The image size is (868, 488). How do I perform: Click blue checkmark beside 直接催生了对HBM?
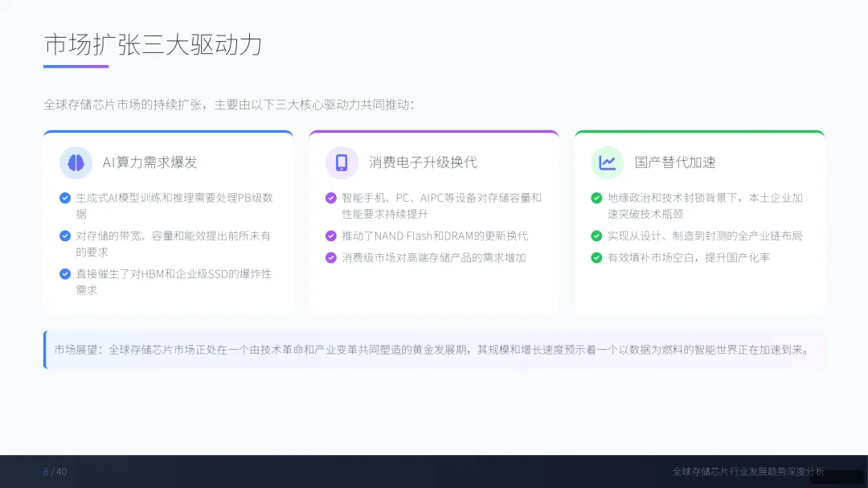65,274
